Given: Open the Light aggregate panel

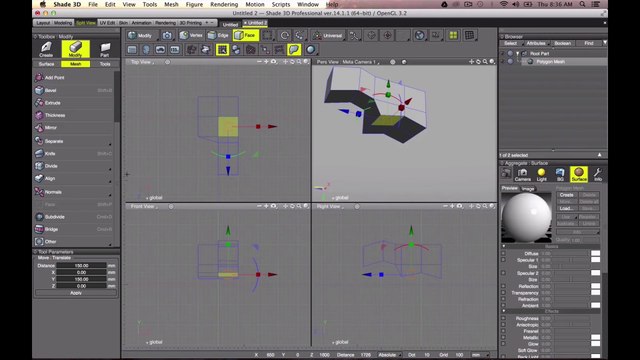Looking at the screenshot, I should pyautogui.click(x=541, y=174).
